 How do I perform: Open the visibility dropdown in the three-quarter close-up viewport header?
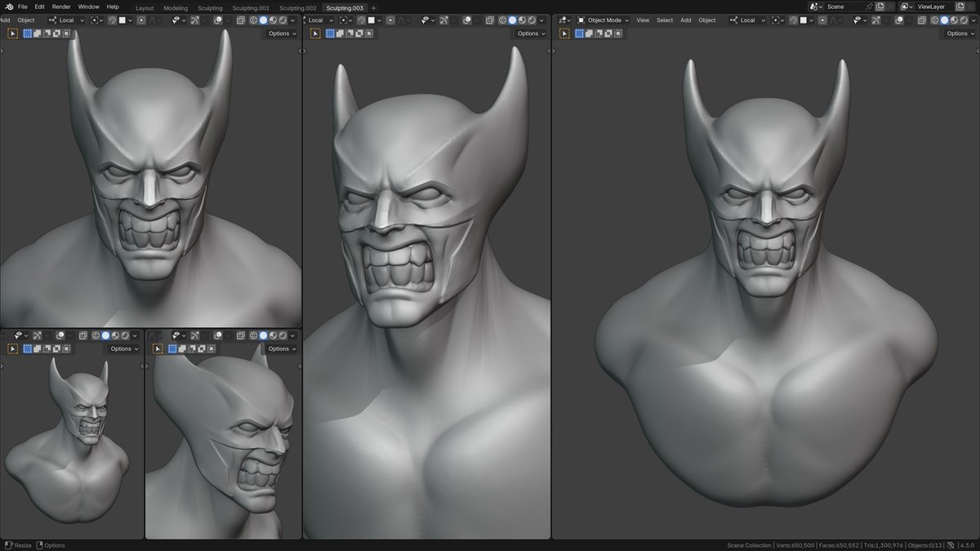click(x=430, y=20)
